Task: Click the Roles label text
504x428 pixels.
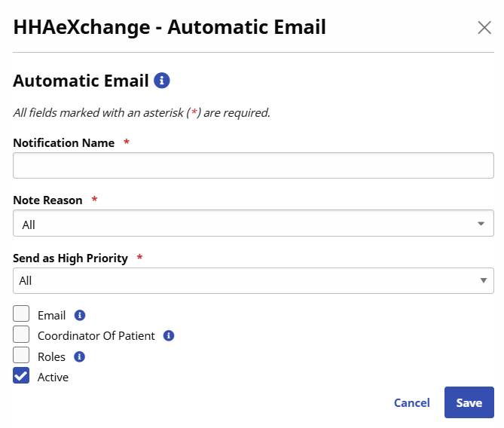Action: (51, 356)
